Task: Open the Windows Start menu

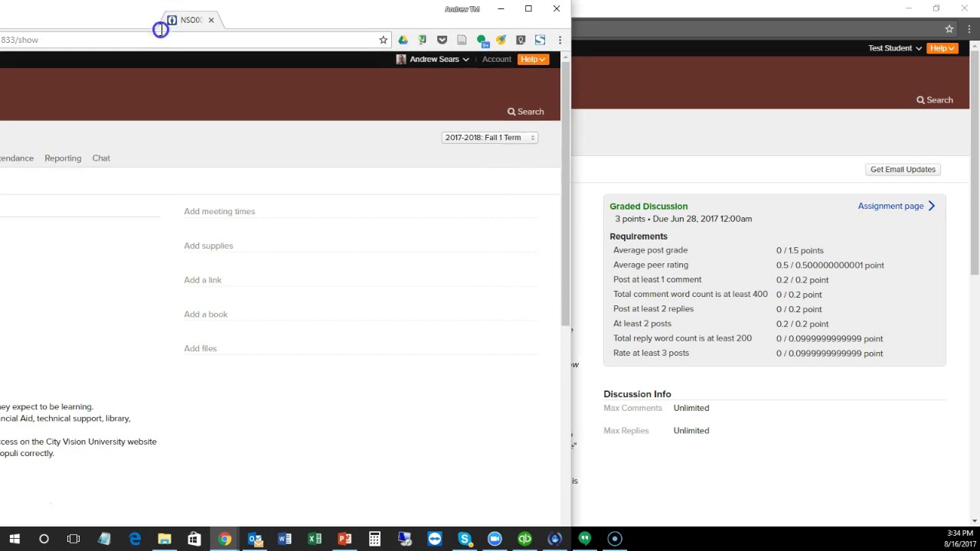Action: click(x=15, y=539)
